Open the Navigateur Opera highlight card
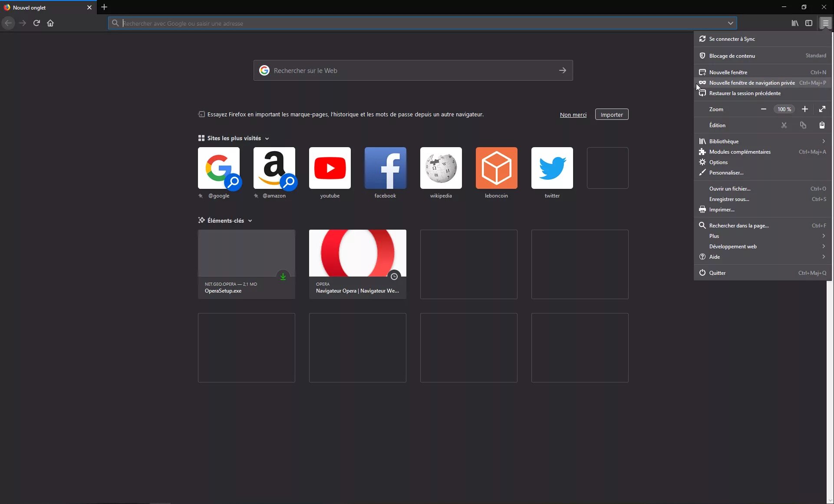This screenshot has height=504, width=834. [x=357, y=264]
